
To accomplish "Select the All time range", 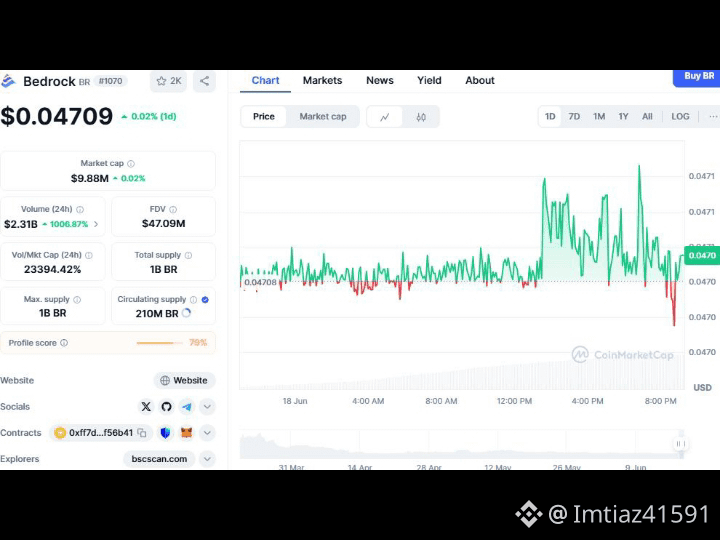I will [647, 117].
